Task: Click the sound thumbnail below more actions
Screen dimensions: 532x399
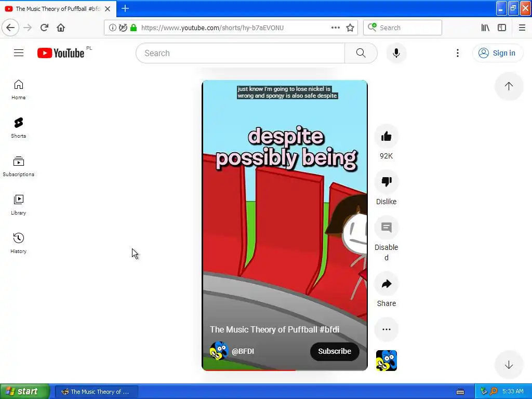Action: [386, 361]
